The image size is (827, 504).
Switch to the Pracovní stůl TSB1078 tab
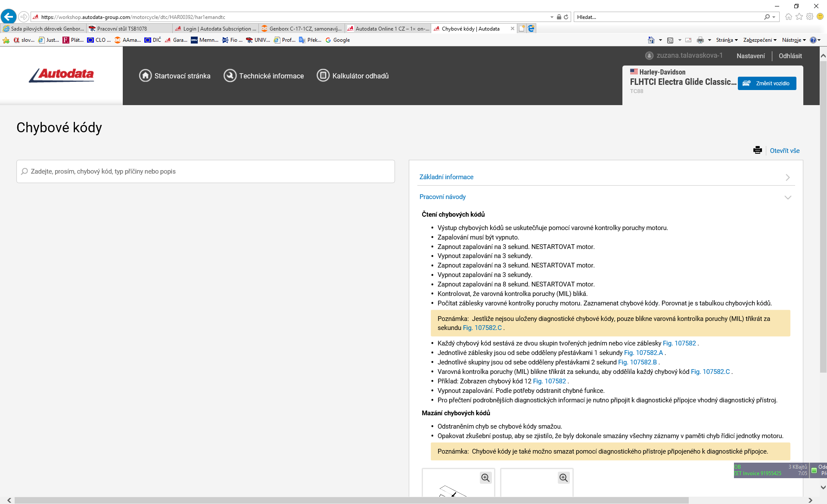[x=122, y=29]
